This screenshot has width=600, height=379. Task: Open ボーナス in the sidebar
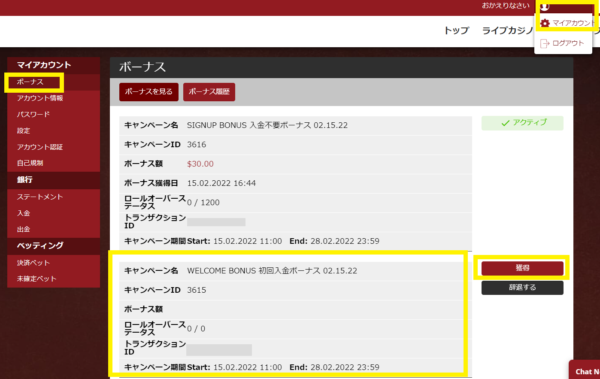(x=30, y=82)
